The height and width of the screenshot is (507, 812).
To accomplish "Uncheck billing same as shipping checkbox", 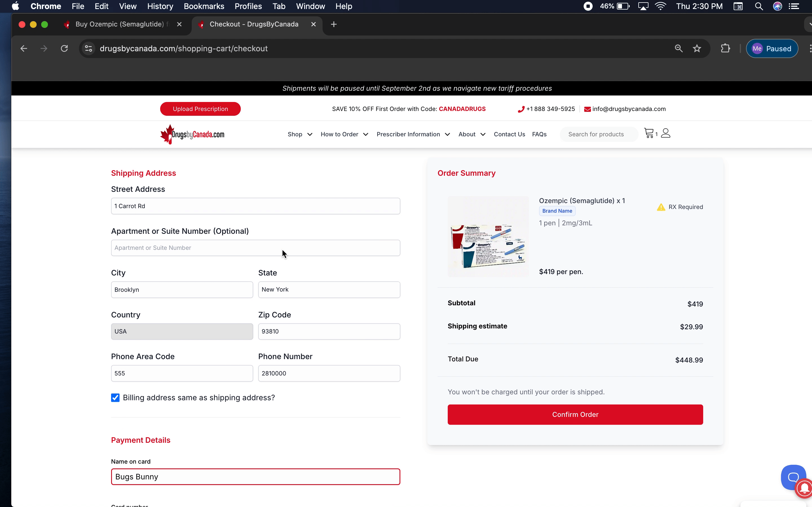I will [x=115, y=398].
